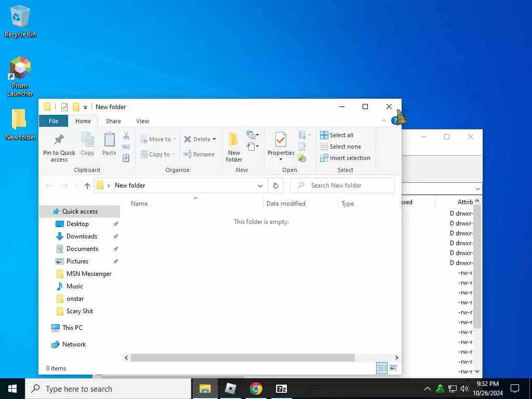Open Google Chrome from taskbar
Screen dimensions: 532x399
[256, 389]
